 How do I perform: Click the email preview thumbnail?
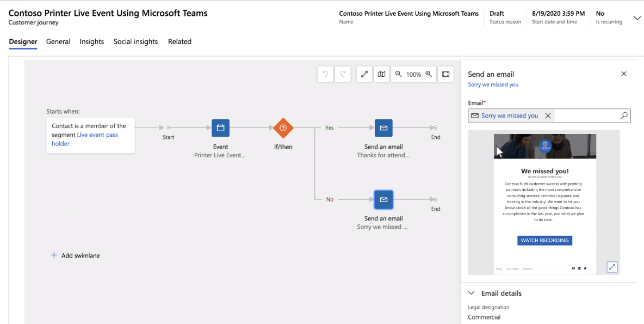(x=544, y=202)
